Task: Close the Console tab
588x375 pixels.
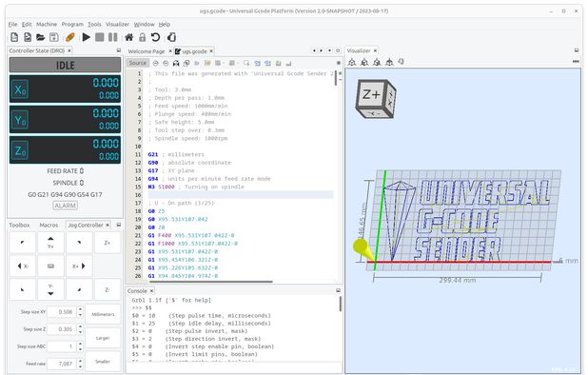Action: coord(151,290)
